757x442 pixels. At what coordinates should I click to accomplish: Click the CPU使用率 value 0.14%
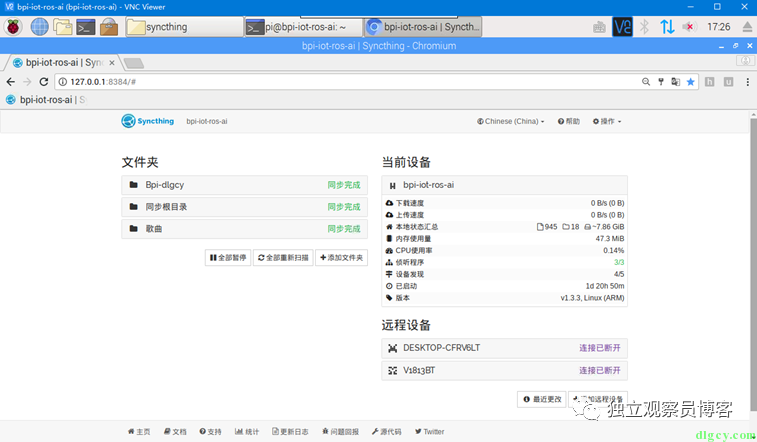click(614, 250)
